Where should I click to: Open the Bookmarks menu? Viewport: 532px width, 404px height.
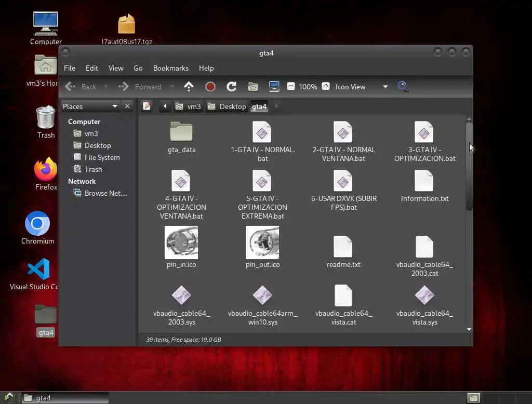170,68
